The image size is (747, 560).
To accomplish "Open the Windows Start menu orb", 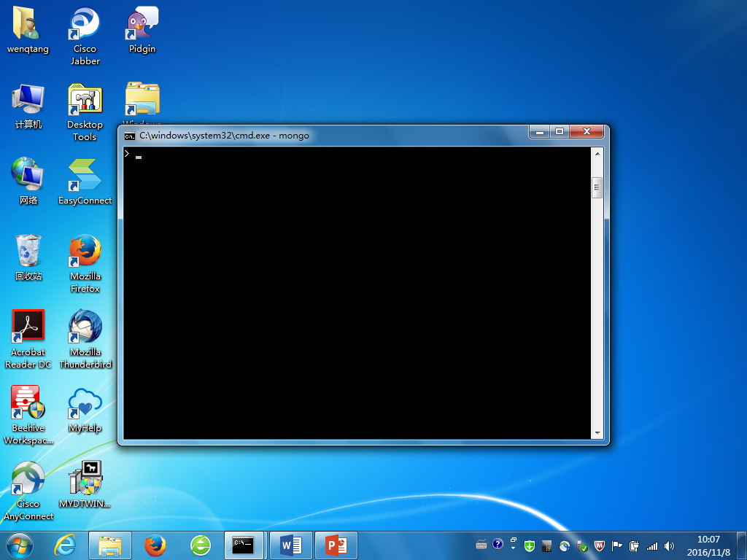I will coord(20,545).
